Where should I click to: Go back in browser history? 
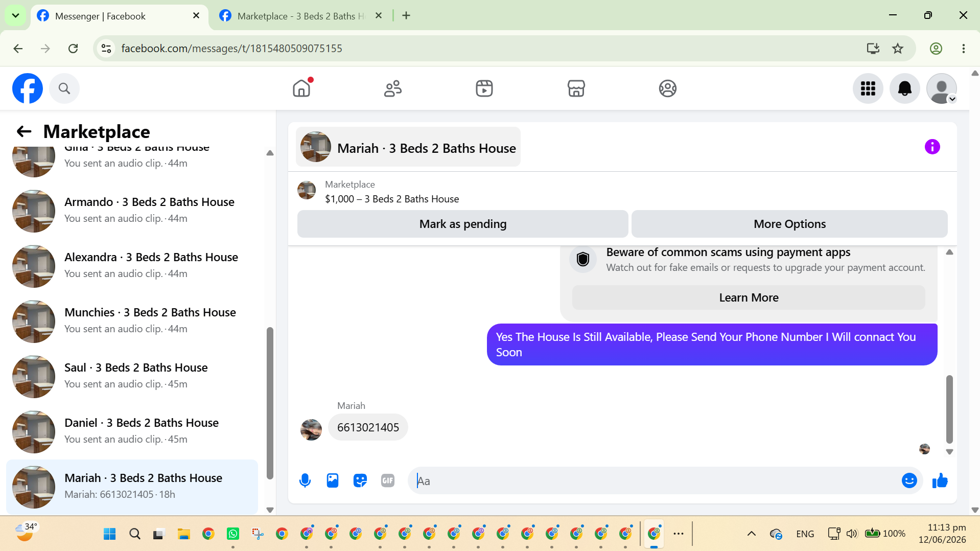18,49
